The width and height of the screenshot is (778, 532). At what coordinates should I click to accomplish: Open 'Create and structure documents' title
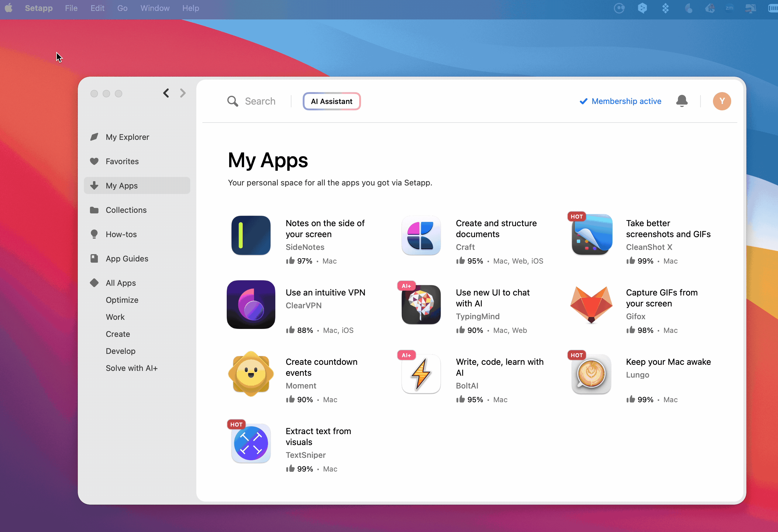[x=496, y=229]
